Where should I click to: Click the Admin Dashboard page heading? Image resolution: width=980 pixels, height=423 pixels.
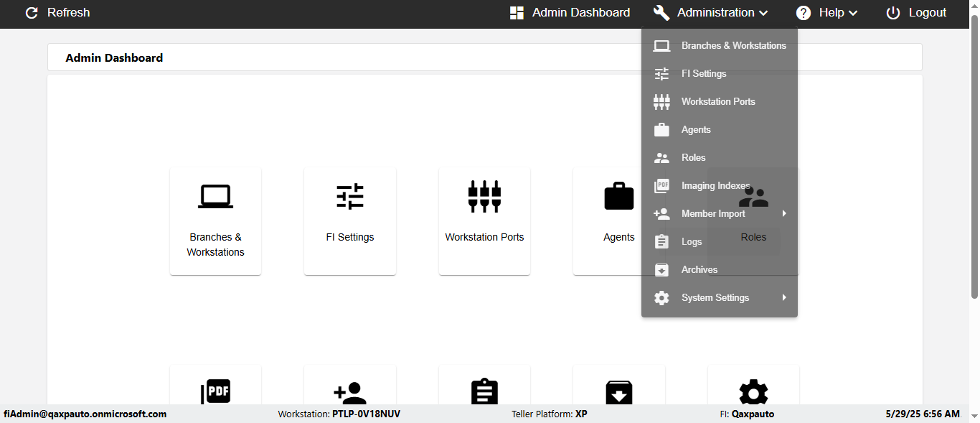pos(114,57)
